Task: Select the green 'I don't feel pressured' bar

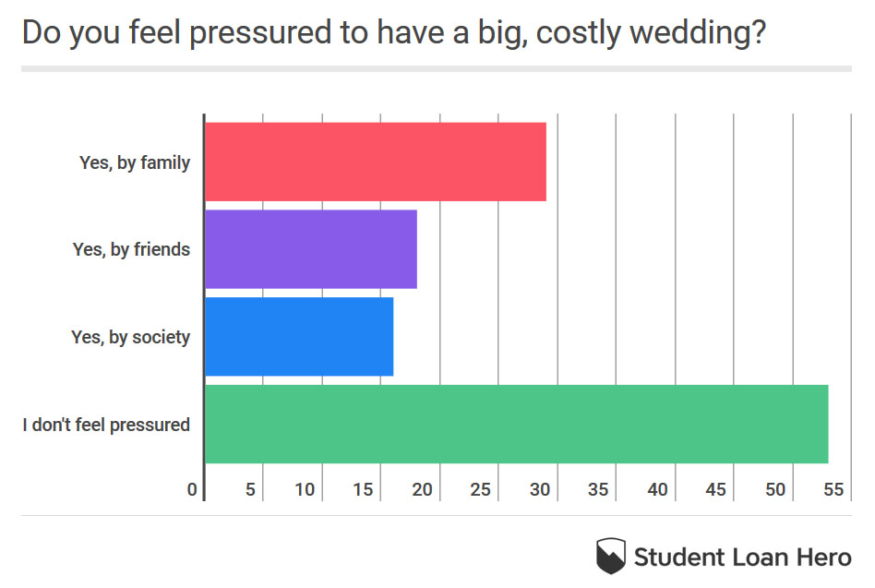Action: 515,424
